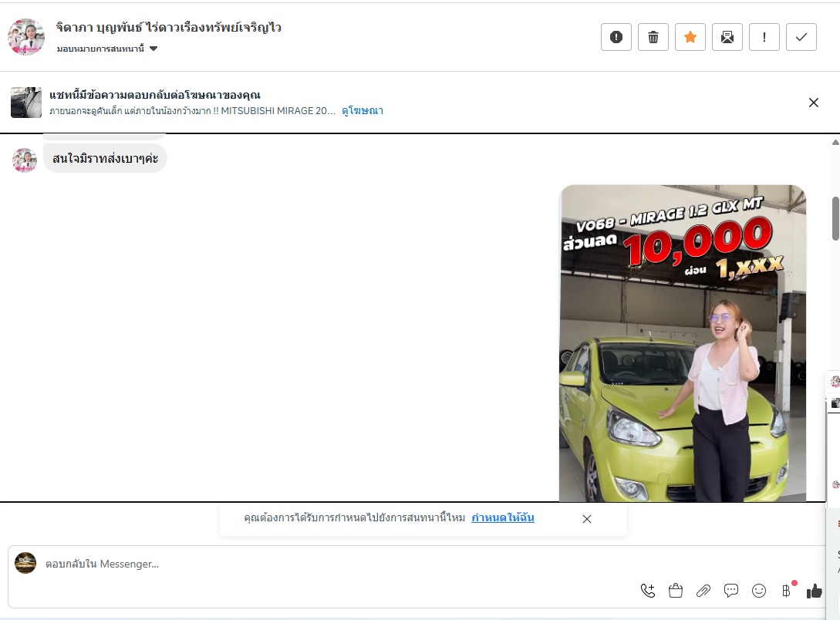
Task: Open the shopping bag products icon
Action: coord(676,591)
